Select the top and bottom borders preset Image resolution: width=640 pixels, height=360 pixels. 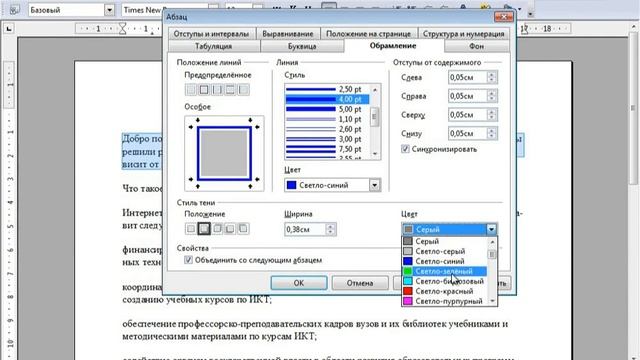230,89
